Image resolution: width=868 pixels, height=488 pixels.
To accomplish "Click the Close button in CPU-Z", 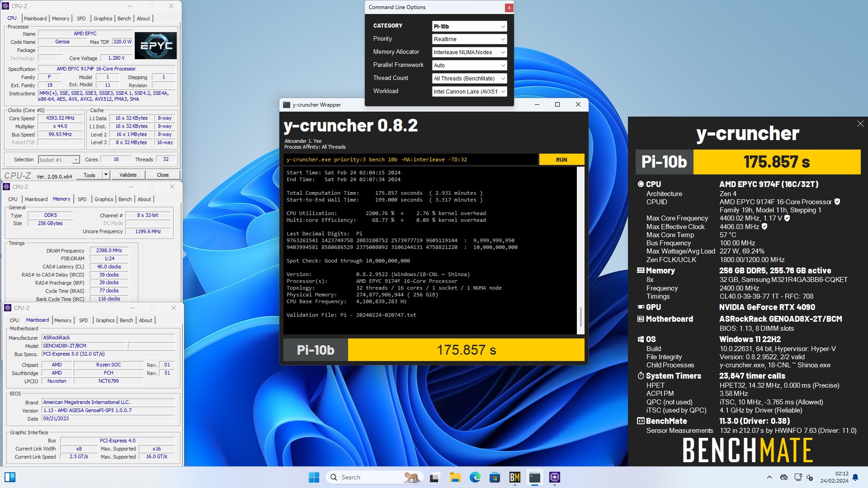I will click(163, 175).
